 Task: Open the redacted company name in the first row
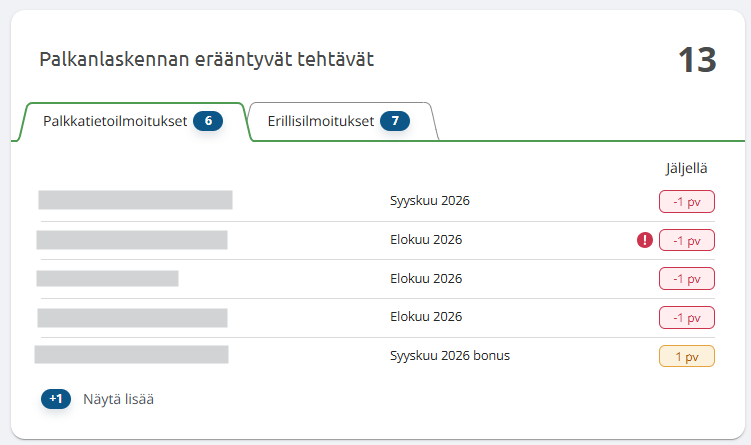[136, 200]
